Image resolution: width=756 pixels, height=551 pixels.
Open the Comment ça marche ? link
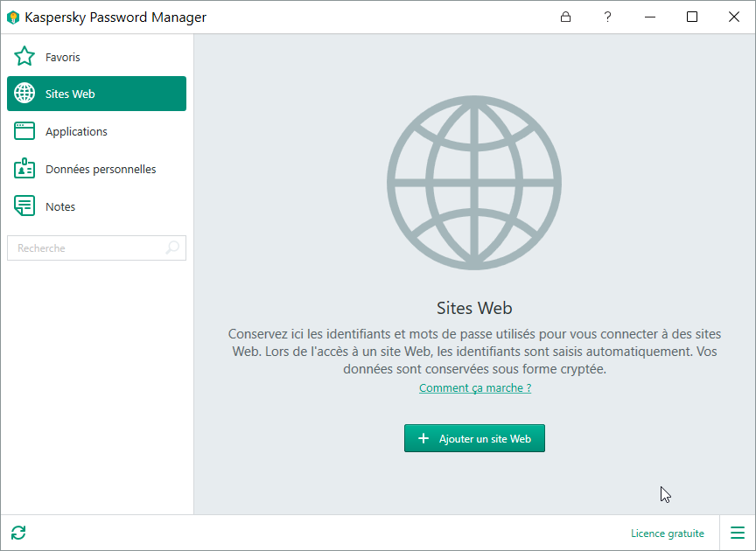click(x=475, y=387)
